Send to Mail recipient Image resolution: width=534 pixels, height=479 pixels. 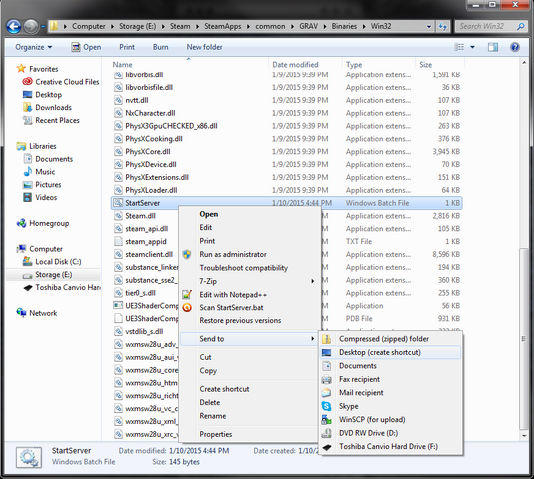pyautogui.click(x=390, y=393)
